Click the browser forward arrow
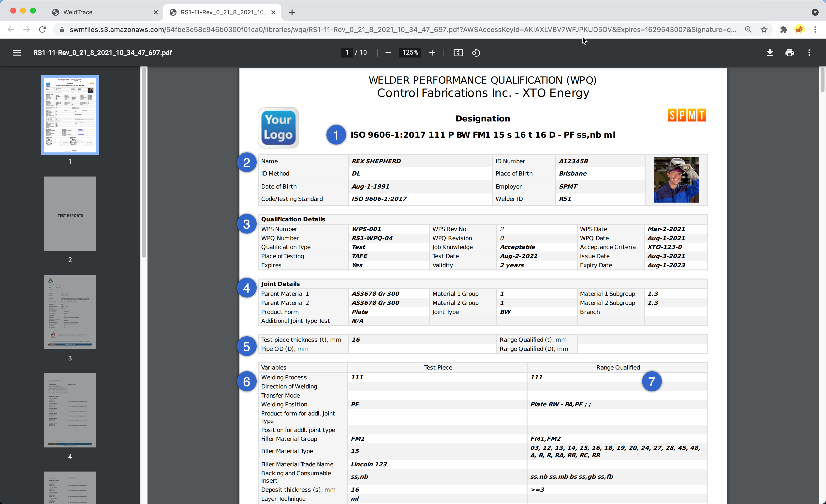This screenshot has width=826, height=504. click(27, 30)
